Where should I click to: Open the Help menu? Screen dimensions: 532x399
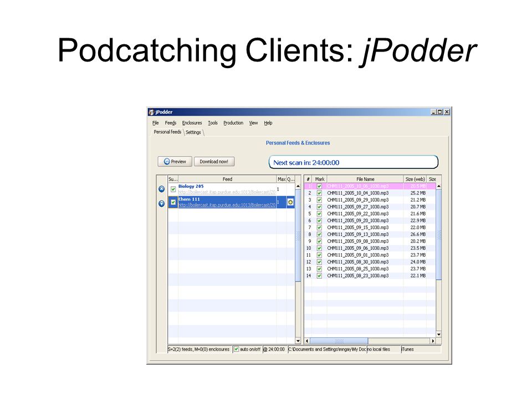tap(268, 123)
